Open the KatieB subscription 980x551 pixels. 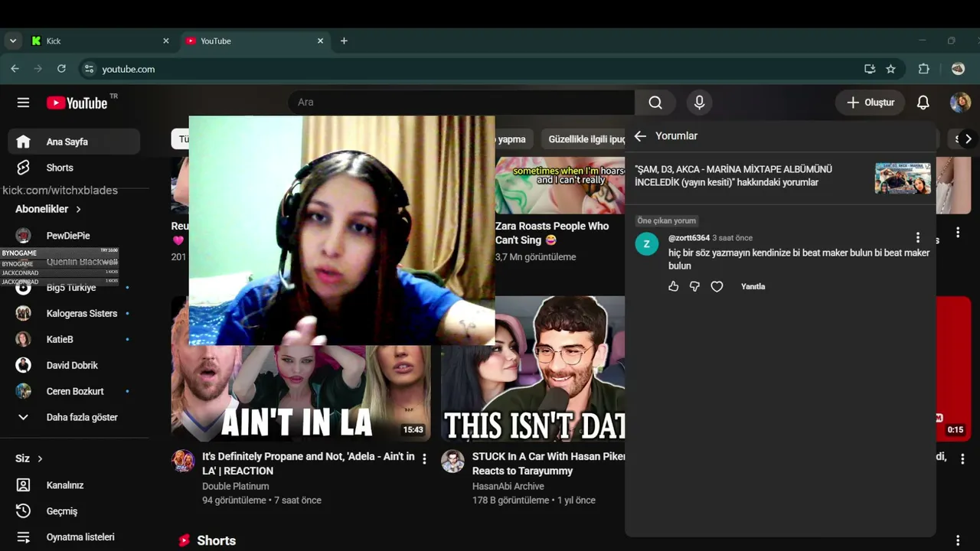coord(74,339)
